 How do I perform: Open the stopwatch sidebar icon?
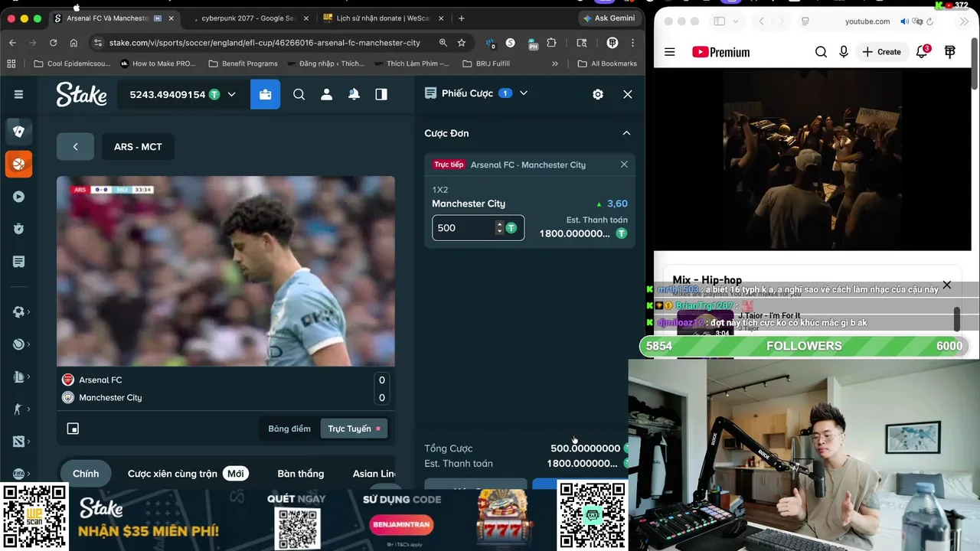(x=18, y=229)
